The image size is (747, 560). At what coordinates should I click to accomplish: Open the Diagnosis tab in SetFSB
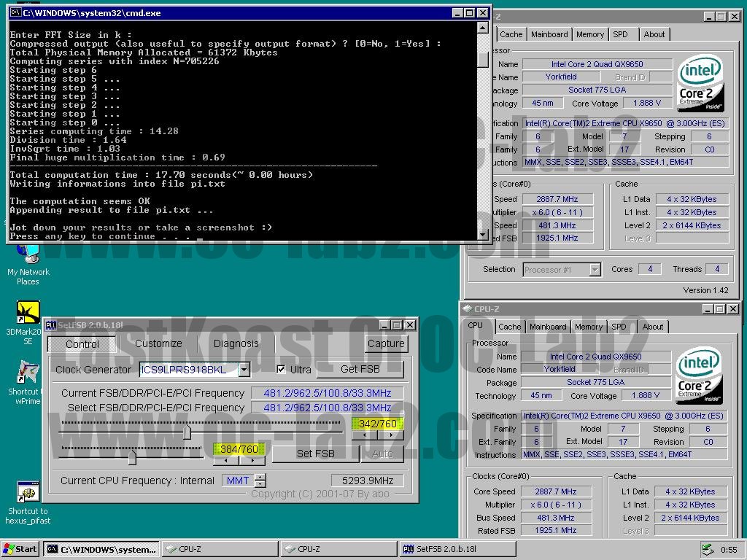[x=236, y=343]
